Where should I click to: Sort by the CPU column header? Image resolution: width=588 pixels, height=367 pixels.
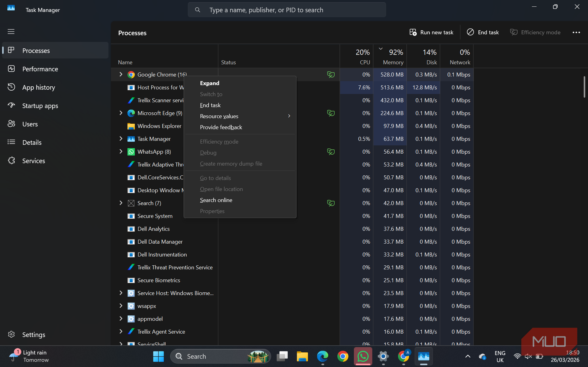point(357,57)
